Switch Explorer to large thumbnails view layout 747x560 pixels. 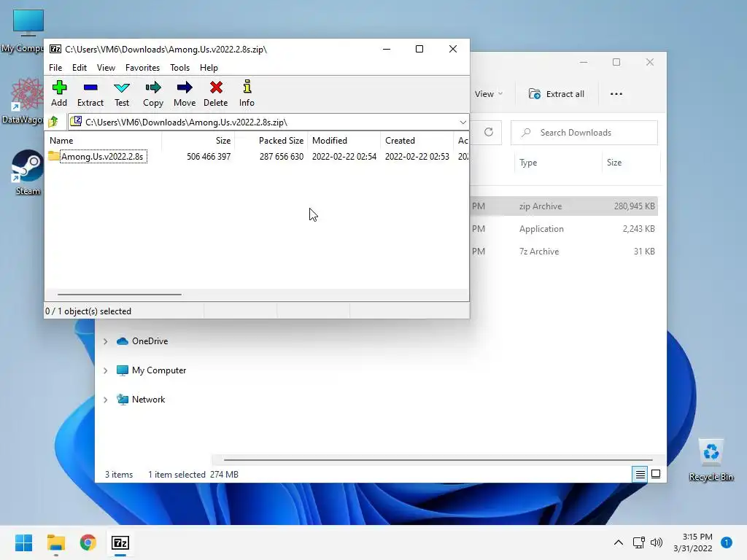[x=656, y=474]
